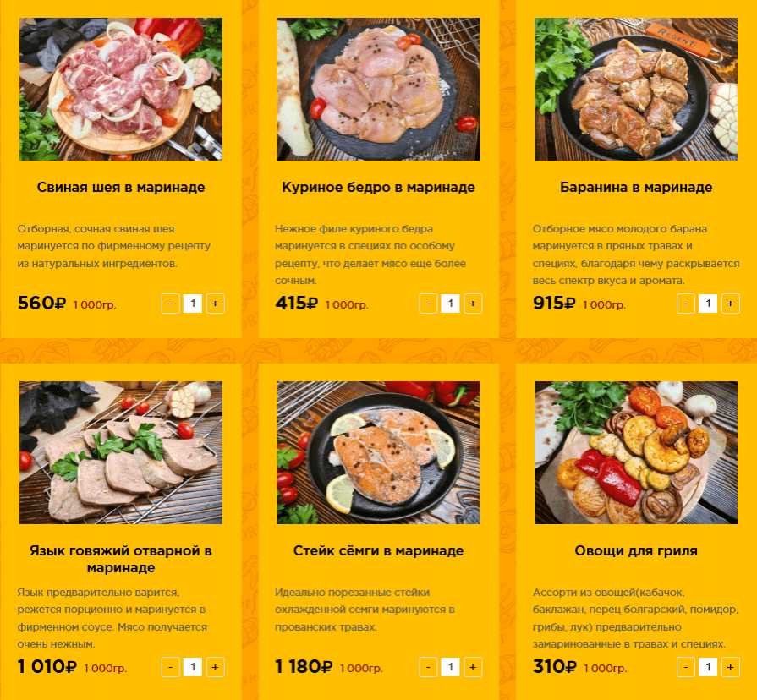
Task: Decrease quantity of Свиная шея в маринаде
Action: pyautogui.click(x=170, y=304)
